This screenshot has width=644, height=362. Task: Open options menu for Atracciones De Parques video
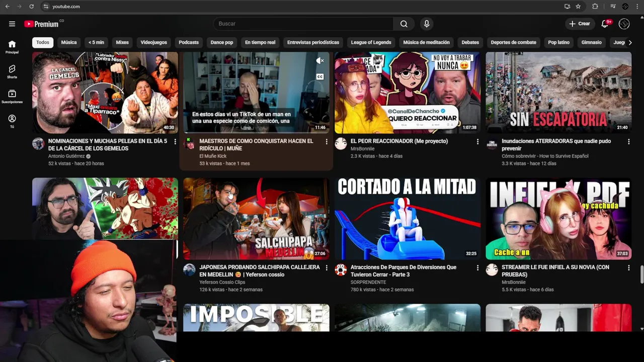[477, 268]
